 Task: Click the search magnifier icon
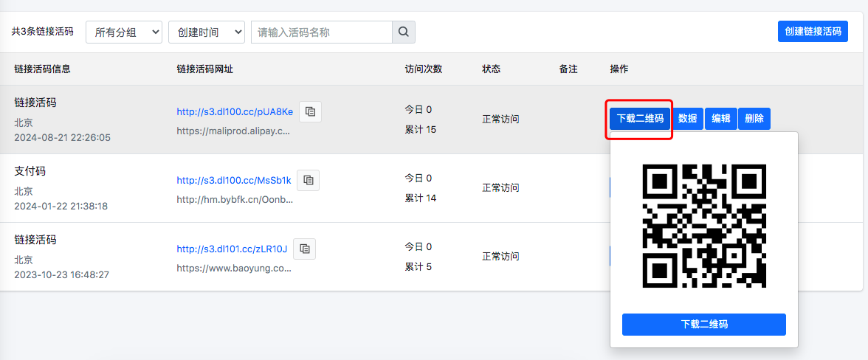403,32
